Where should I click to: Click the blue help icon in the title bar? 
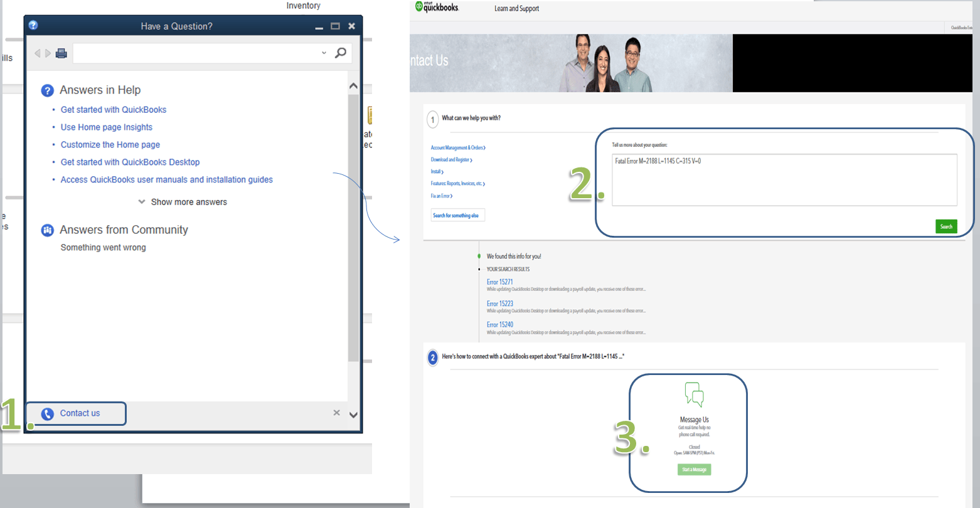(33, 25)
